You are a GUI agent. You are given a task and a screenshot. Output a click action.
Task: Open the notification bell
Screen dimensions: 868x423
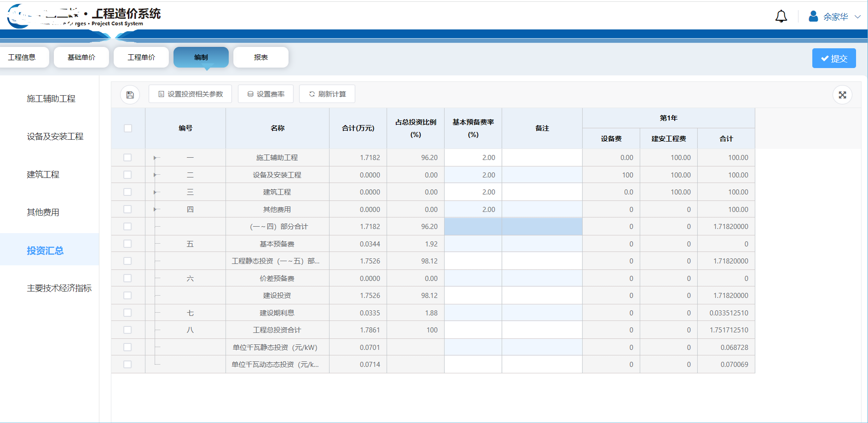pyautogui.click(x=781, y=17)
